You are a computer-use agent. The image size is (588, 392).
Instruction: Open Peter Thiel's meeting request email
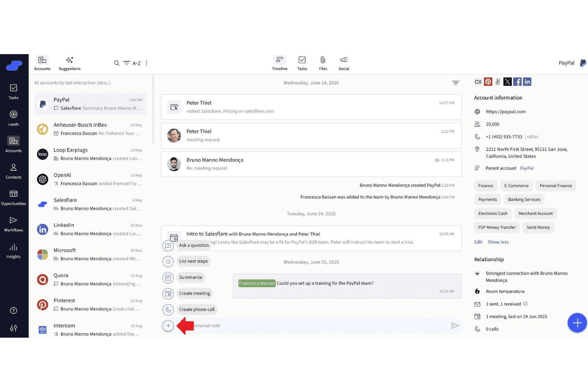pyautogui.click(x=311, y=135)
